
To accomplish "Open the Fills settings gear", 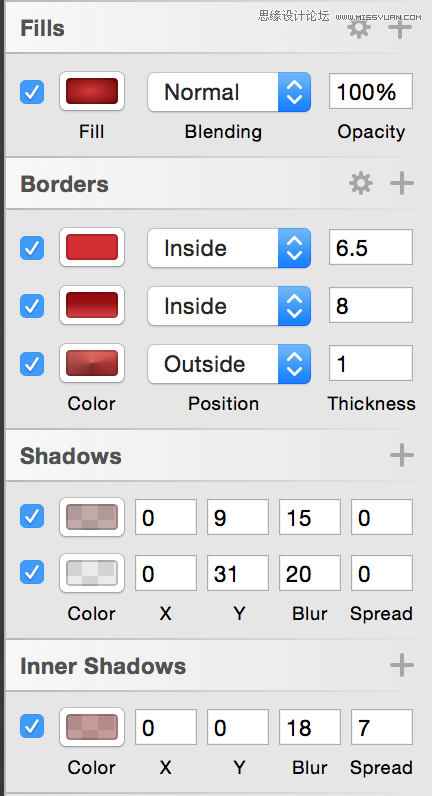I will pos(359,27).
